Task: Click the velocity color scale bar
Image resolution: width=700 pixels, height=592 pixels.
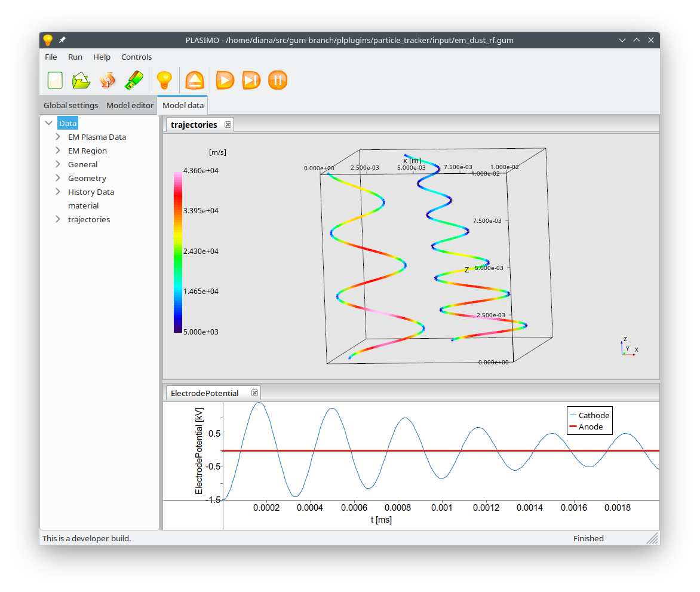Action: coord(178,251)
